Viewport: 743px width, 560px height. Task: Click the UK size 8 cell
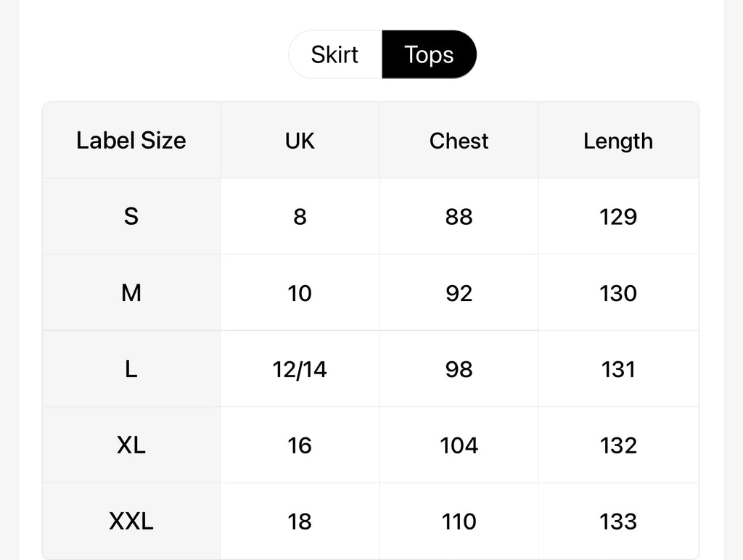point(300,216)
